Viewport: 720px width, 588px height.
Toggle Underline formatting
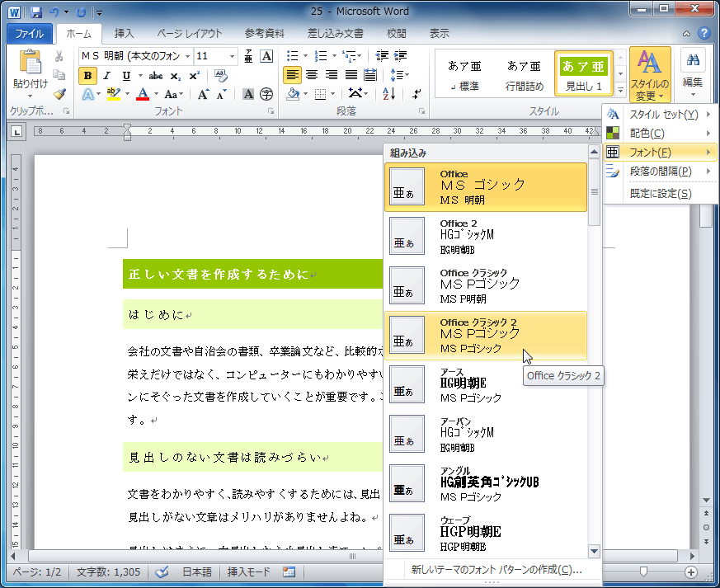coord(126,76)
